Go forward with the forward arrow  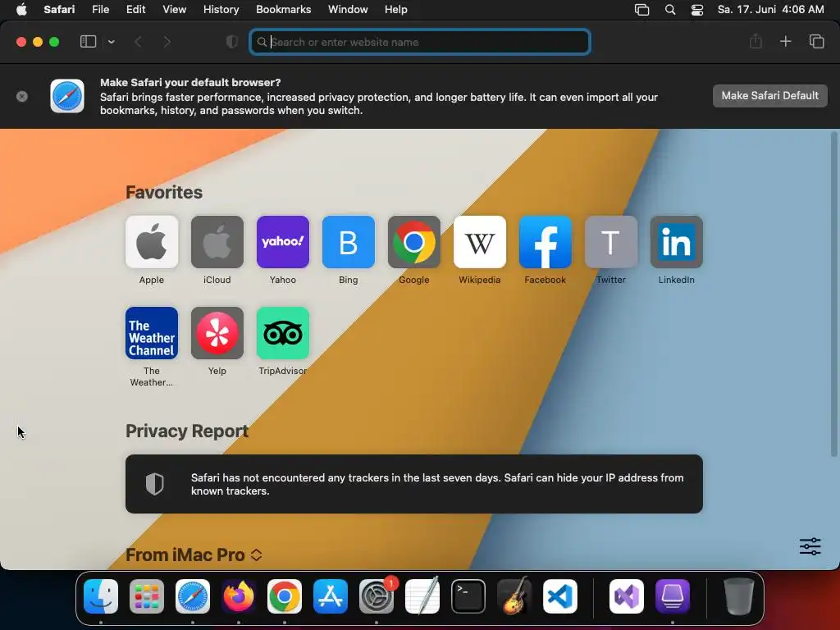167,42
